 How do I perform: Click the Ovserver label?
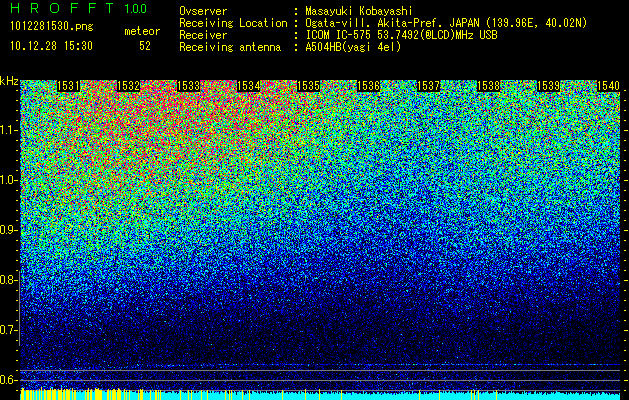(203, 11)
